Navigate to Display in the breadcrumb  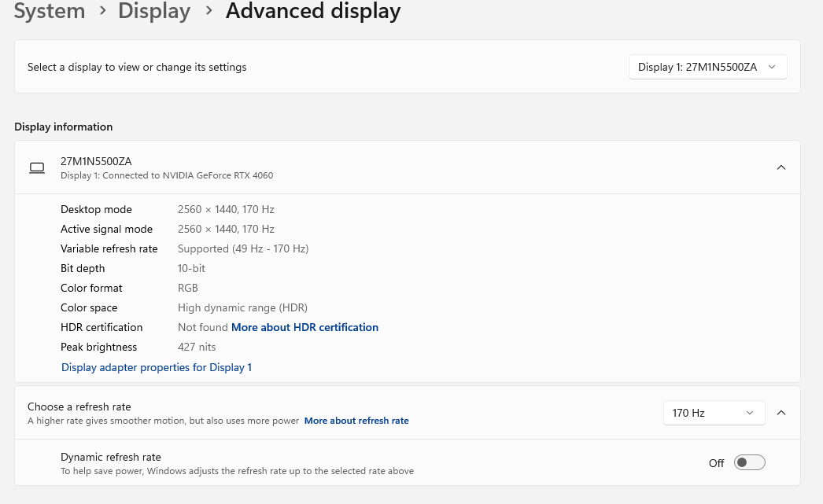tap(154, 12)
